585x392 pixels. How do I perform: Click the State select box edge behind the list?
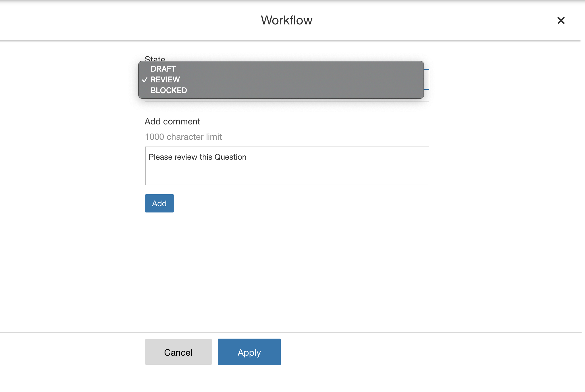[426, 80]
